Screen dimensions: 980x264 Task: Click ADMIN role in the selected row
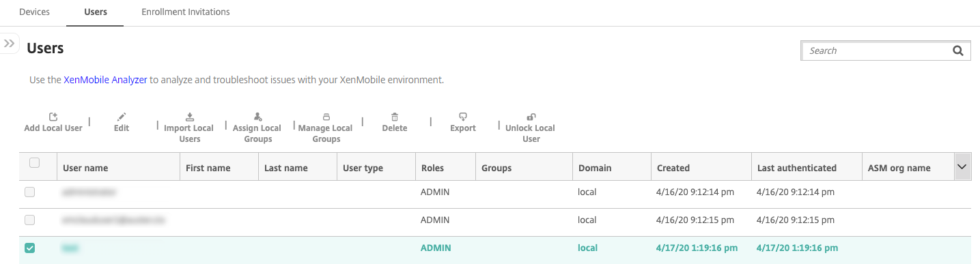[x=436, y=248]
